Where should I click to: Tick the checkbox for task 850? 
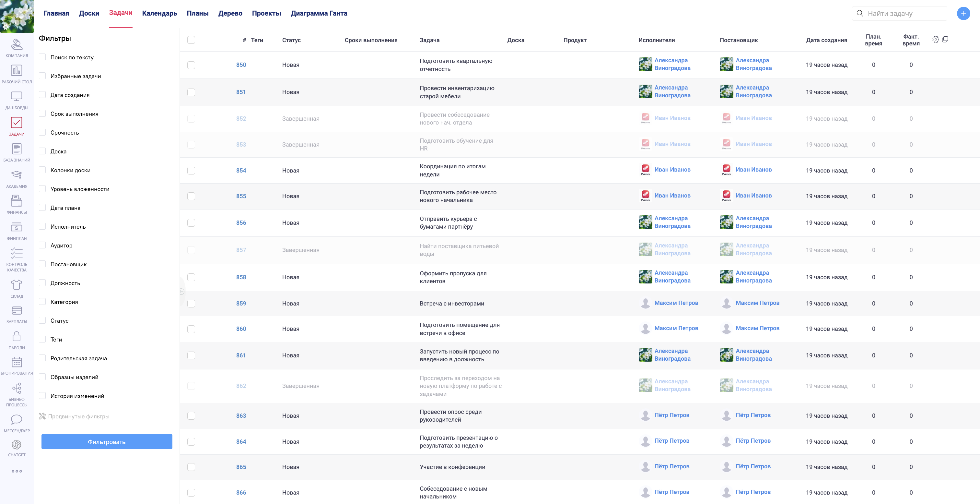pyautogui.click(x=191, y=65)
